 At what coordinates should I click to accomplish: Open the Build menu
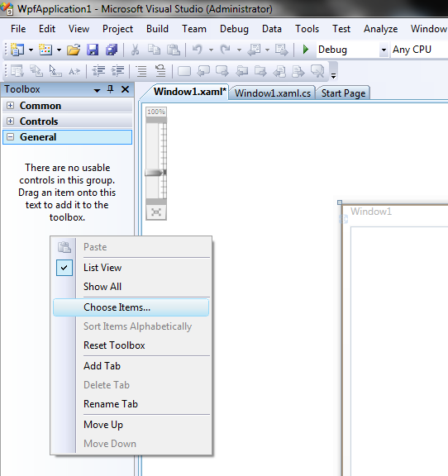[157, 29]
